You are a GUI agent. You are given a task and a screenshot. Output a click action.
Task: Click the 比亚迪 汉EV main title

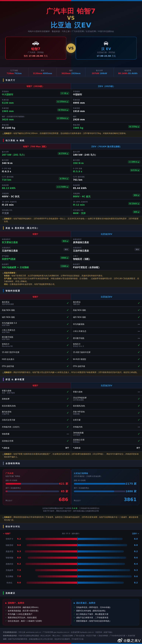71,25
